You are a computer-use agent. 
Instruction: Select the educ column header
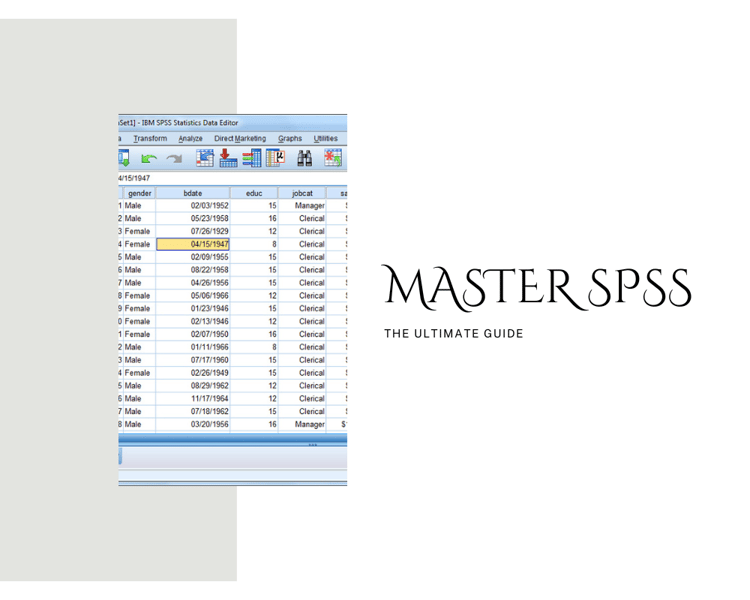(x=254, y=193)
